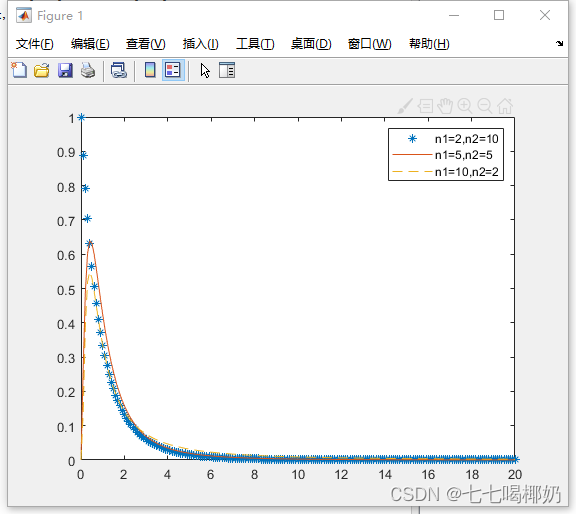Select the Zoom In magnifier on axes
The width and height of the screenshot is (576, 514).
465,106
